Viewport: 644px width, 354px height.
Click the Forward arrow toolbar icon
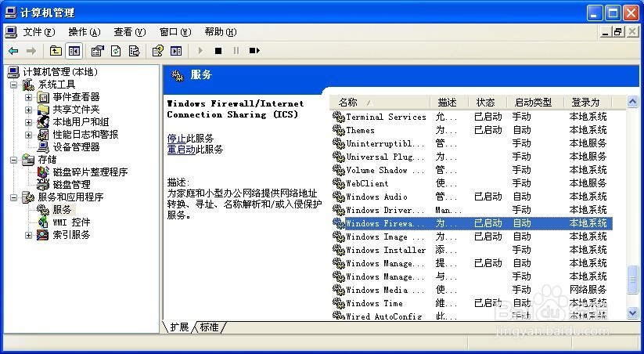point(31,51)
